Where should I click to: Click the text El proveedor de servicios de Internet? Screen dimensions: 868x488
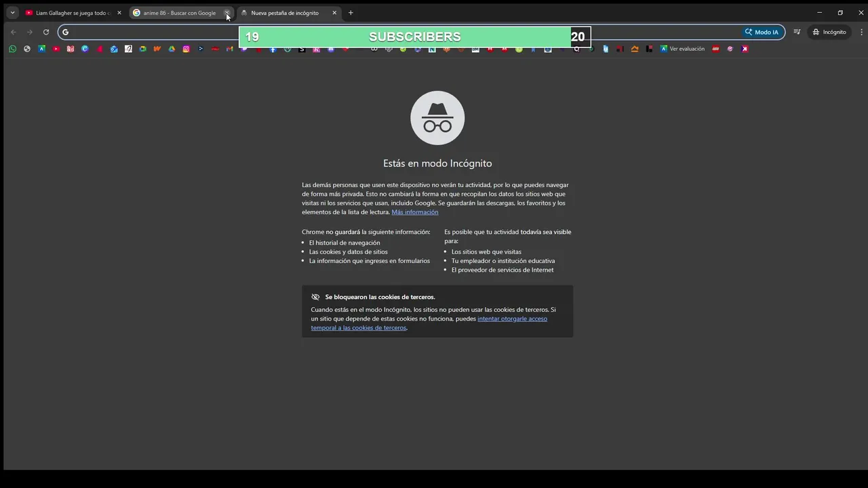[x=502, y=270]
